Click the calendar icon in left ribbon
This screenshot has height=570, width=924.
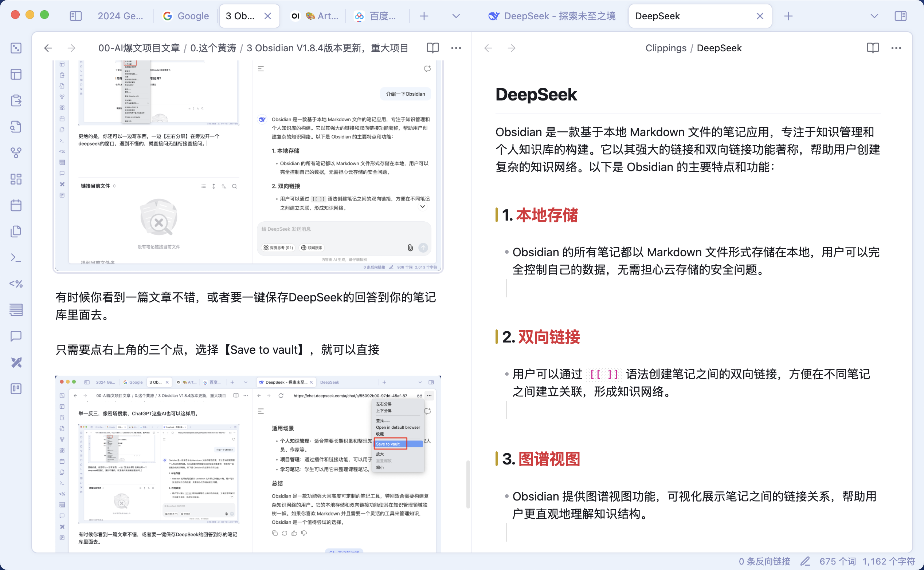[16, 205]
